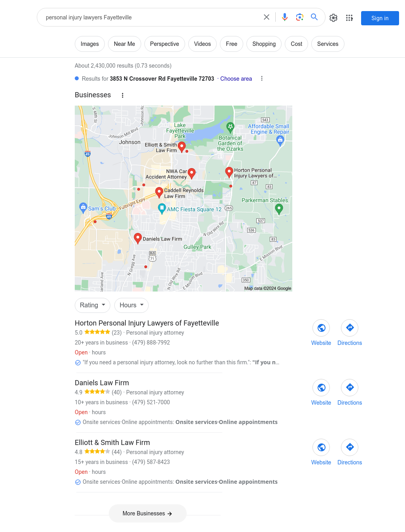Click inside the search input field
The image size is (405, 532).
150,17
